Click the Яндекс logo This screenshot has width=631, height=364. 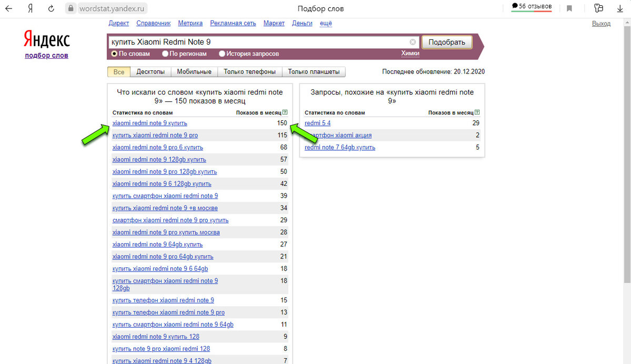[x=47, y=39]
